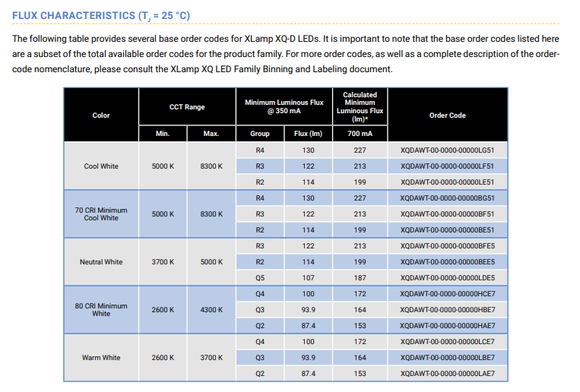
Task: Select the Warm White color cell
Action: [101, 358]
